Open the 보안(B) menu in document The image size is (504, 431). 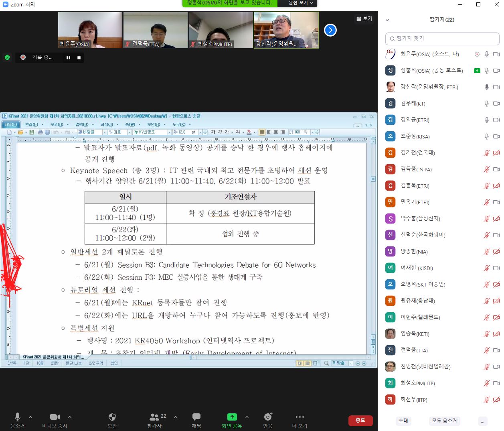tap(154, 124)
